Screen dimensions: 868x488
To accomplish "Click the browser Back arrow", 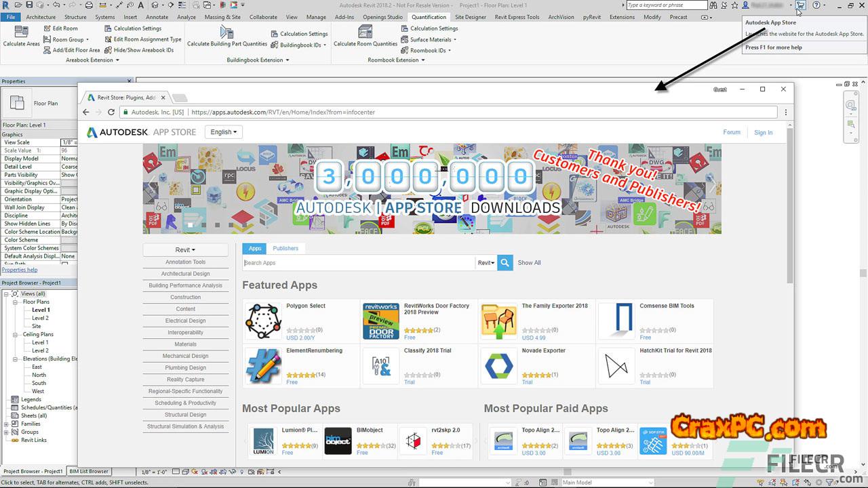I will click(x=86, y=113).
